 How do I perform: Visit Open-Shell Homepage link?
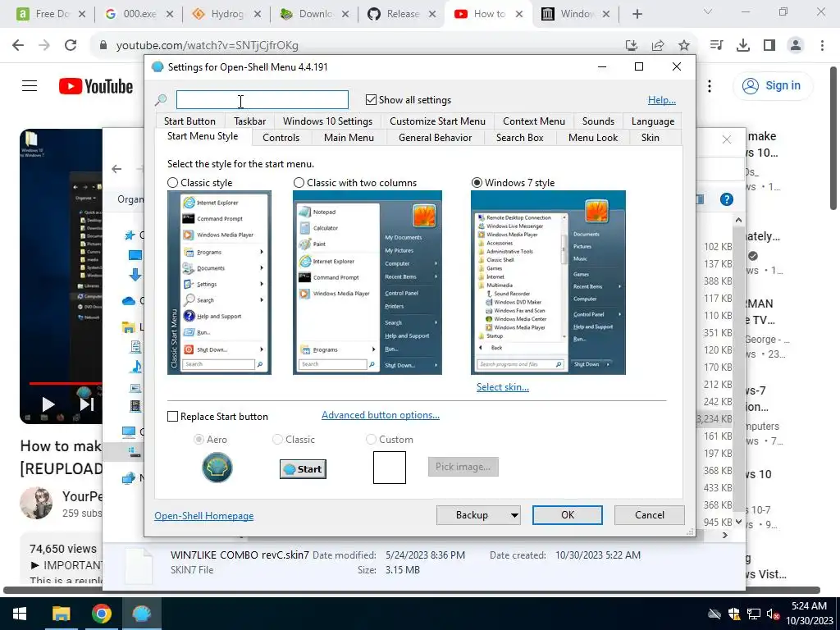[x=203, y=515]
